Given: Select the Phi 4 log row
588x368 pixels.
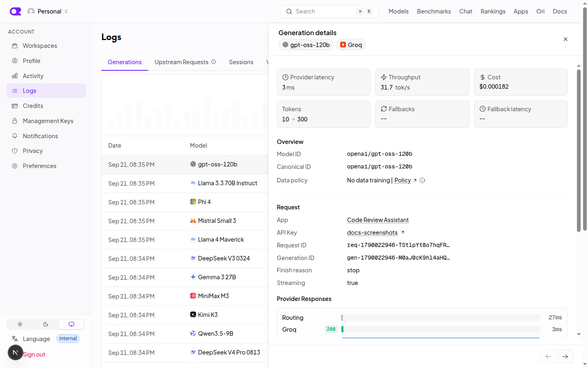Looking at the screenshot, I should click(x=185, y=202).
